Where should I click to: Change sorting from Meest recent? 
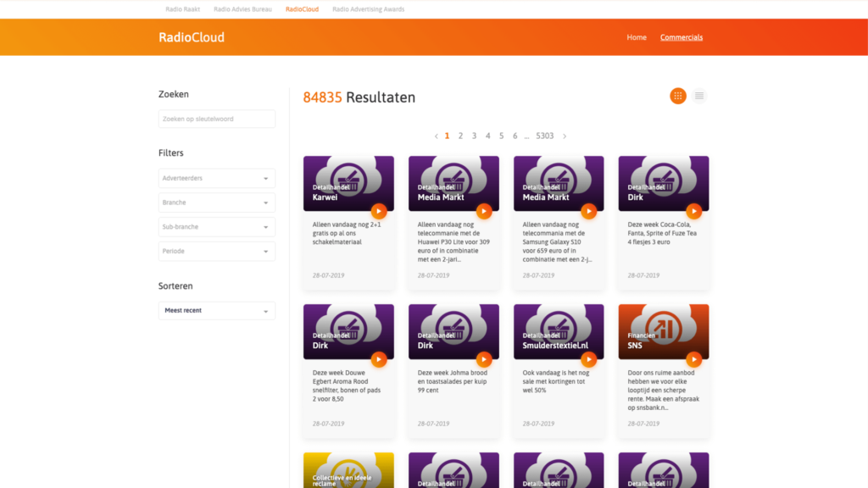click(217, 311)
